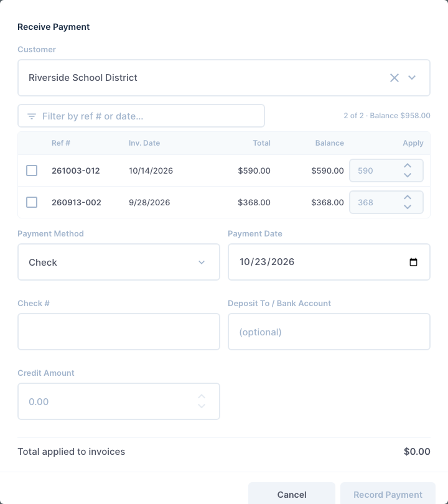The width and height of the screenshot is (448, 504).
Task: Increase apply amount for invoice 260913-002
Action: point(408,197)
